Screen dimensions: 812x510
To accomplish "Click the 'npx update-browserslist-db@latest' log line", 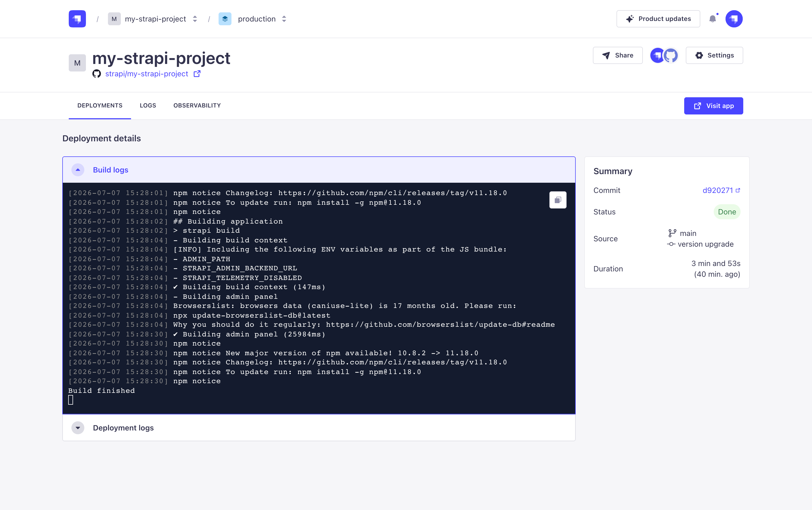I will coord(252,315).
